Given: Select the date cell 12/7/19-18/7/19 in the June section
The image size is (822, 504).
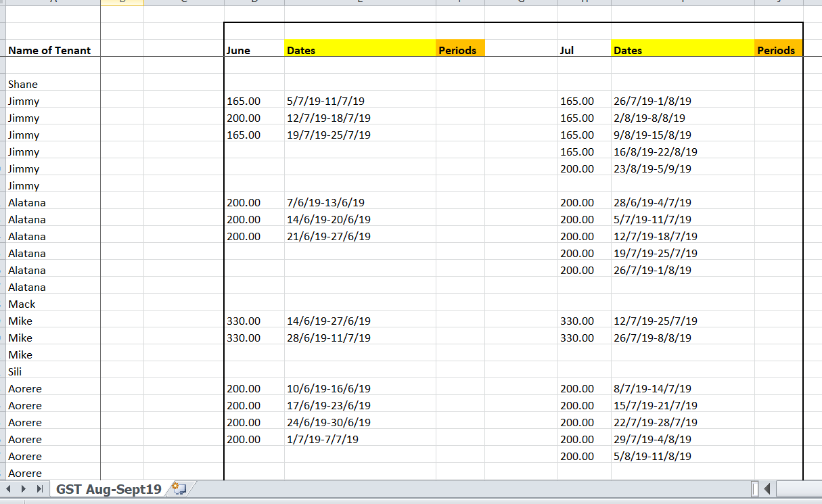Looking at the screenshot, I should tap(360, 116).
